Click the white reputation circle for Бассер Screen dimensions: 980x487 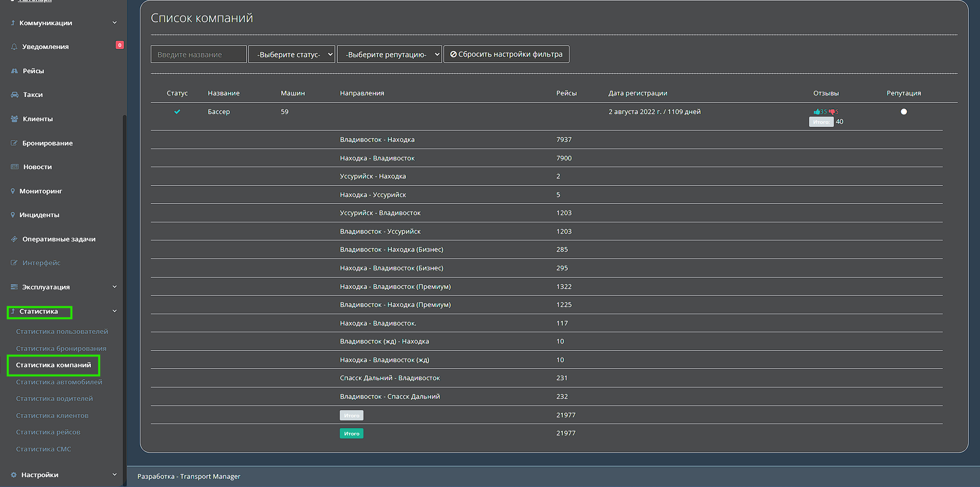point(904,112)
